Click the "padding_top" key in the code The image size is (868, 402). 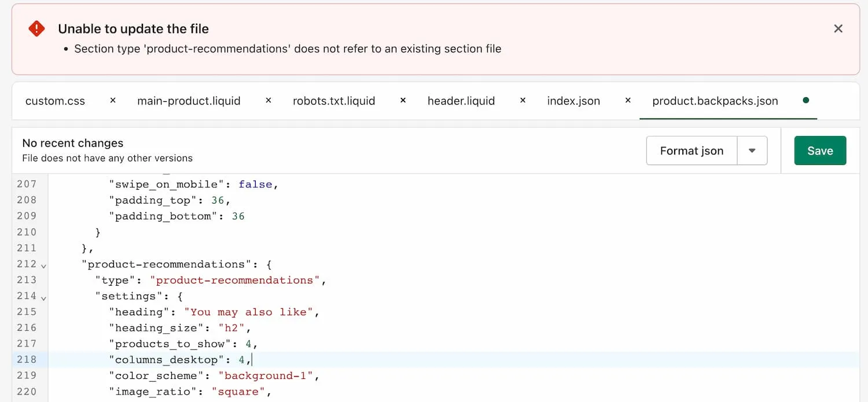click(153, 200)
